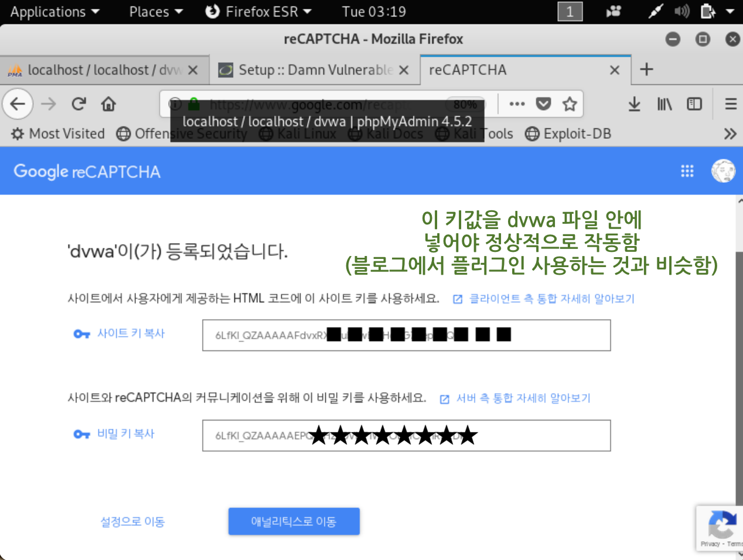Click the key icon beside 사이트 키 복사
This screenshot has height=560, width=743.
click(x=81, y=334)
